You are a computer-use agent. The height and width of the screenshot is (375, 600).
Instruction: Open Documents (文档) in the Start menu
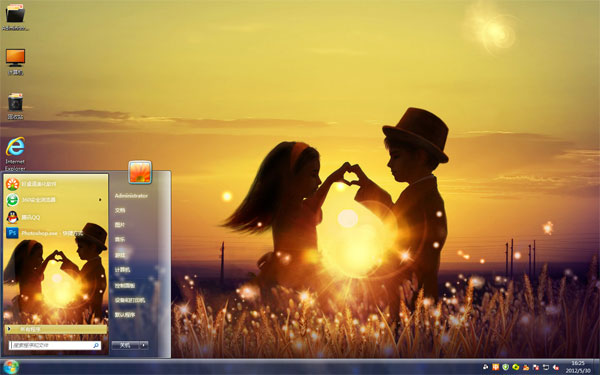[x=120, y=210]
